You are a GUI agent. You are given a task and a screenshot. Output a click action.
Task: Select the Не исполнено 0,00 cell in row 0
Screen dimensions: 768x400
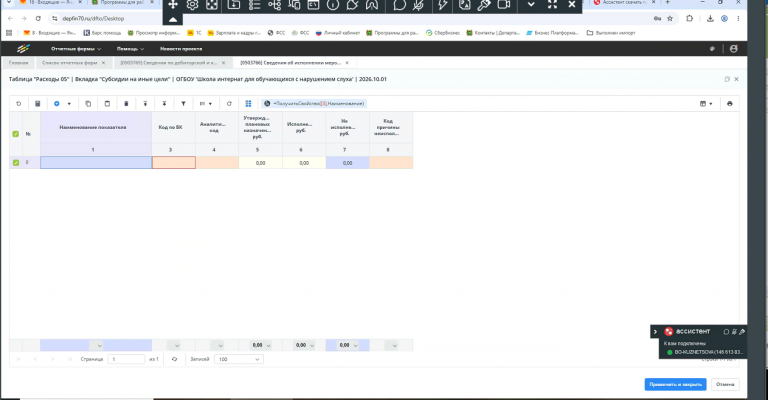[x=347, y=163]
